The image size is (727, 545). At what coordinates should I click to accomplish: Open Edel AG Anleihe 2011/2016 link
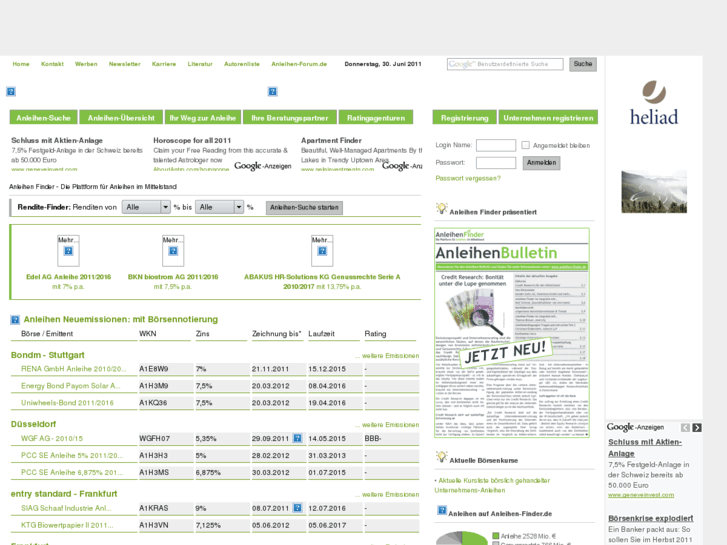[x=69, y=277]
